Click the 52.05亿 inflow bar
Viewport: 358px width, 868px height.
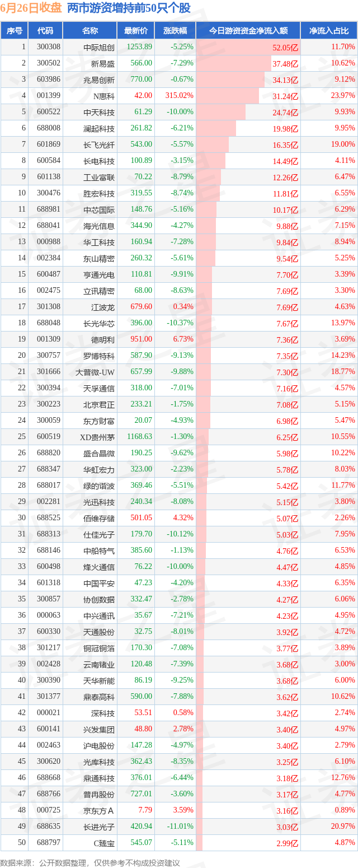coord(248,48)
